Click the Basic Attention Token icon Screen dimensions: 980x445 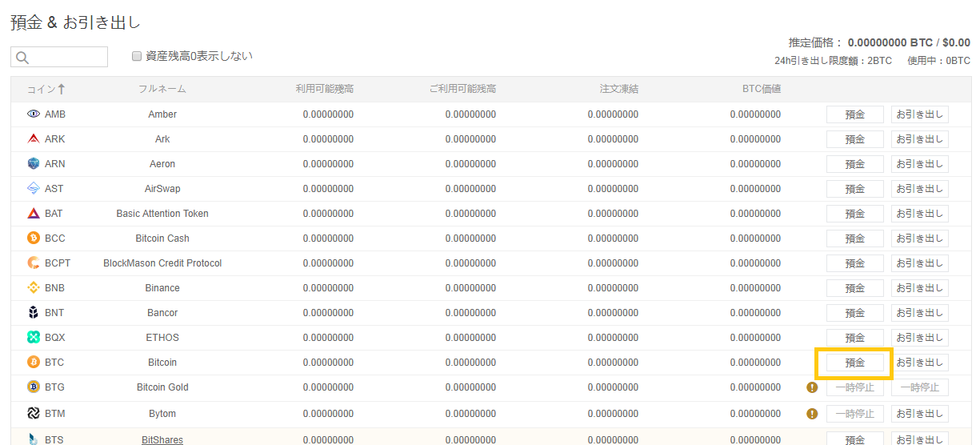click(x=34, y=214)
